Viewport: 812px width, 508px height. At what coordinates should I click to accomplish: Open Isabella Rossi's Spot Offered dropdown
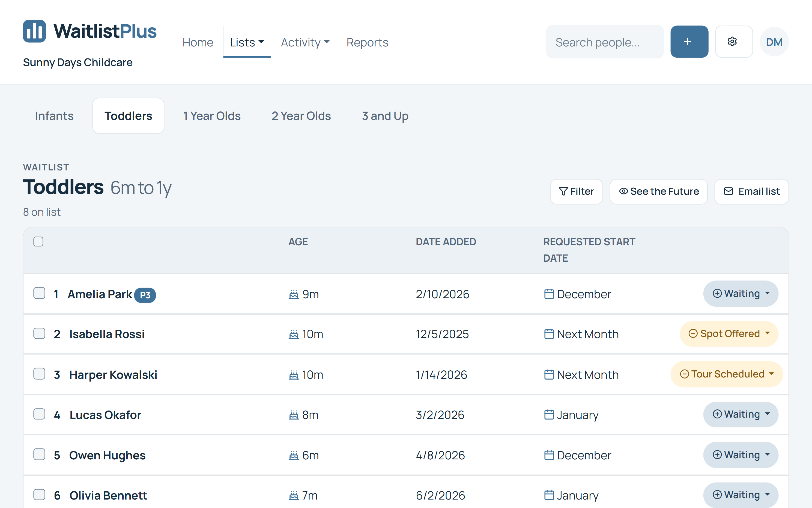tap(729, 334)
